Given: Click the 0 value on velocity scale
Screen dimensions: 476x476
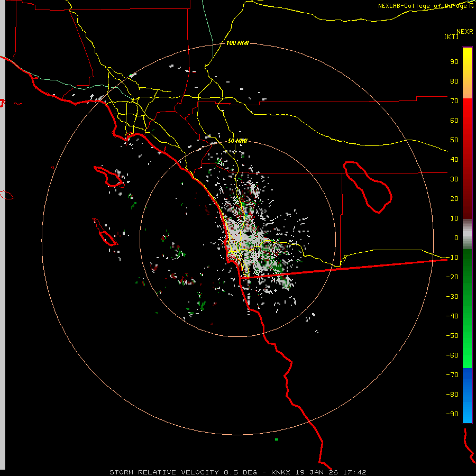Looking at the screenshot, I should 456,237.
